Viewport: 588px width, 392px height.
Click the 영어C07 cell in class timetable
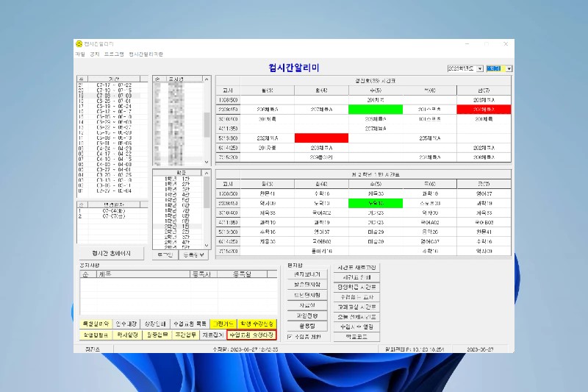tap(430, 241)
